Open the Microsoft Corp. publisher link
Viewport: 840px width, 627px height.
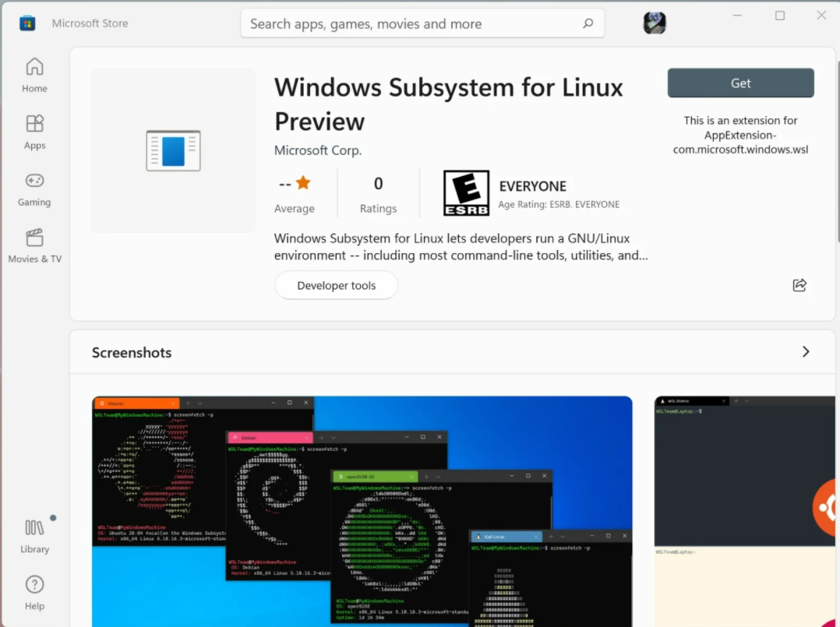(318, 150)
